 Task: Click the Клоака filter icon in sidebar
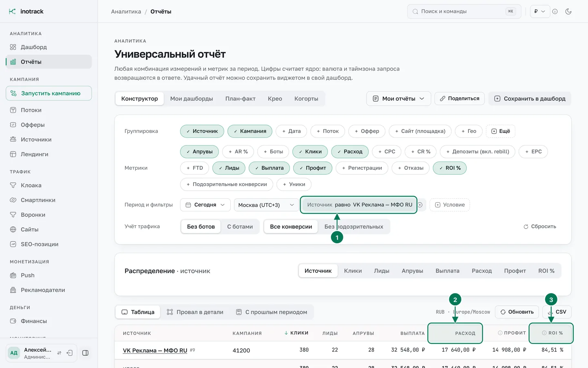tap(13, 185)
